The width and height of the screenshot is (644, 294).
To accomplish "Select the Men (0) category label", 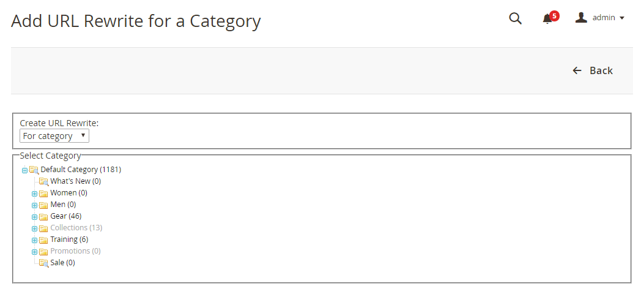I will coord(63,205).
